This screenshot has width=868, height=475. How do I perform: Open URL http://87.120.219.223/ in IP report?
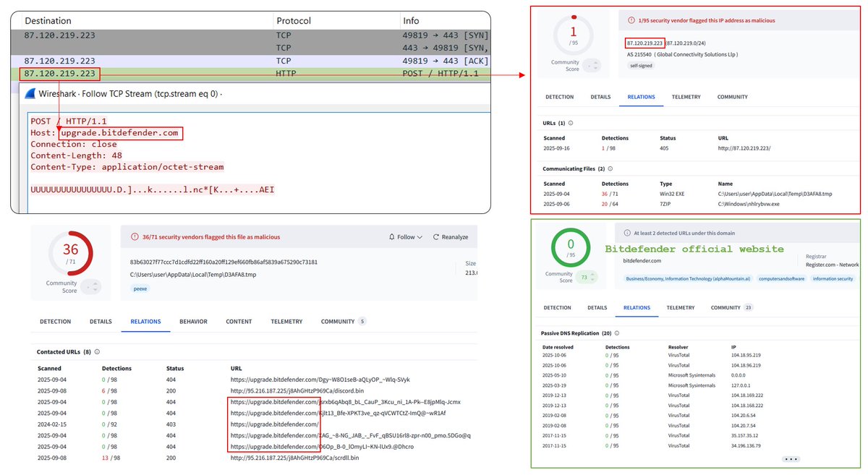pyautogui.click(x=744, y=148)
